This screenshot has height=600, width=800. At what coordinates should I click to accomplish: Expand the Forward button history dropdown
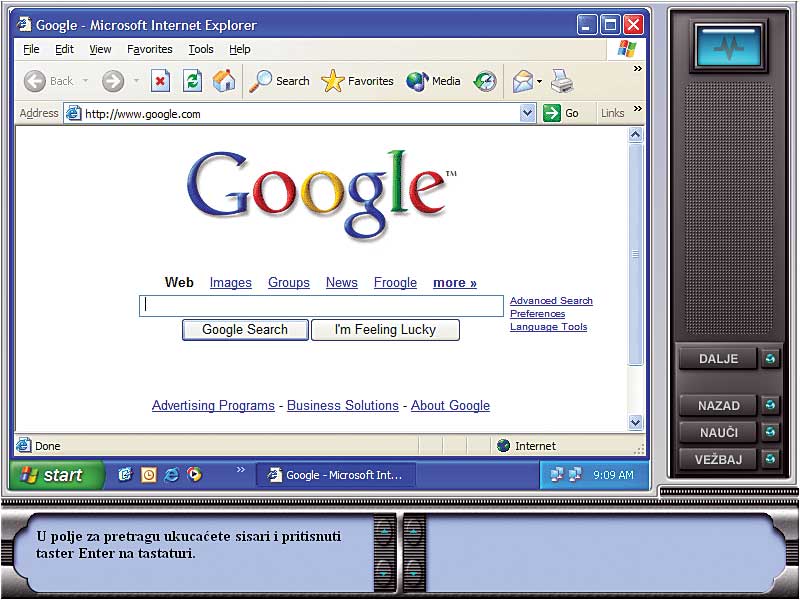click(x=136, y=81)
